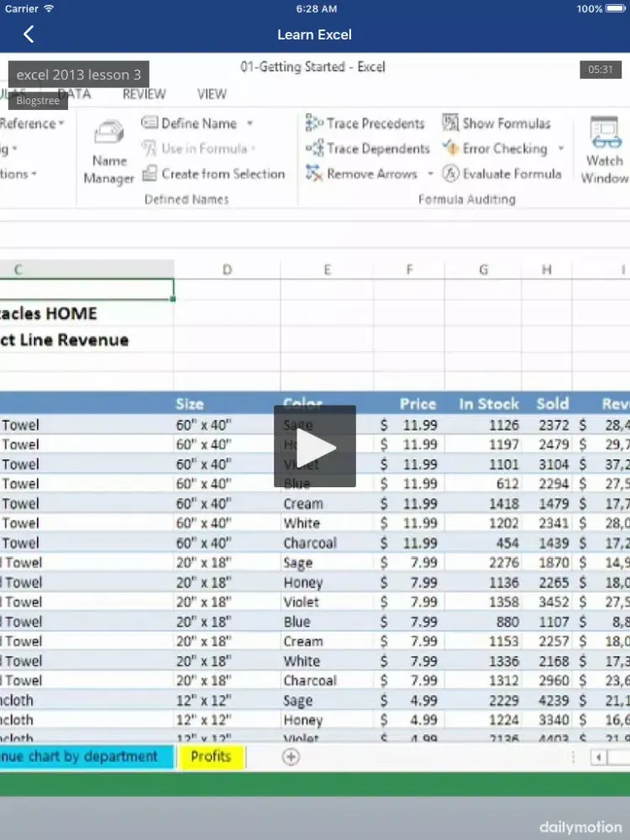Open the revenue chart by department sheet tab
The image size is (630, 840).
click(87, 757)
